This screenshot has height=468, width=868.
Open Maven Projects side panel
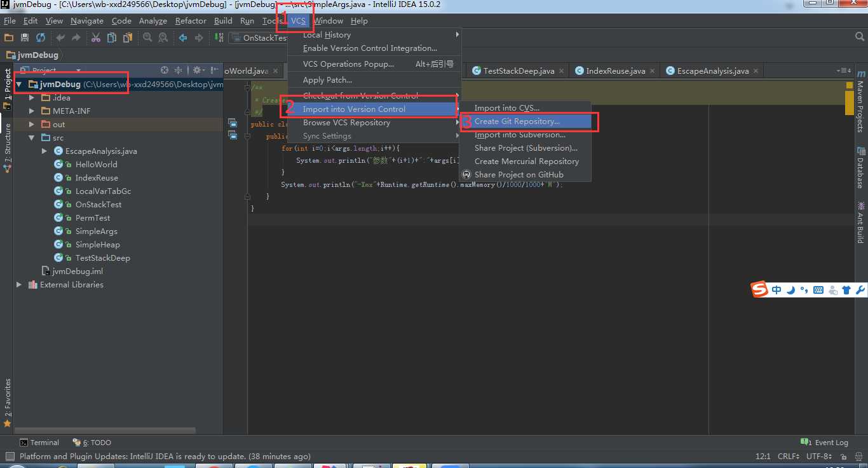click(861, 100)
